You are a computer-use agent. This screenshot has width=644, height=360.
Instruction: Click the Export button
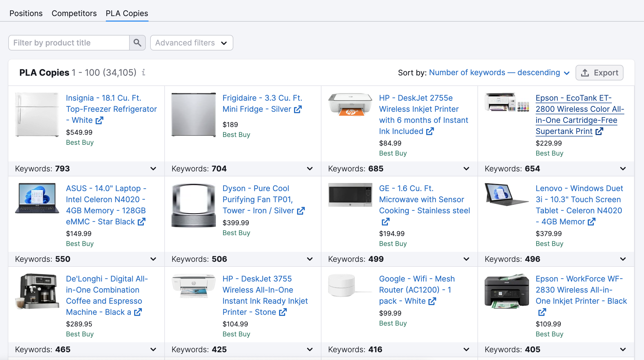coord(599,73)
